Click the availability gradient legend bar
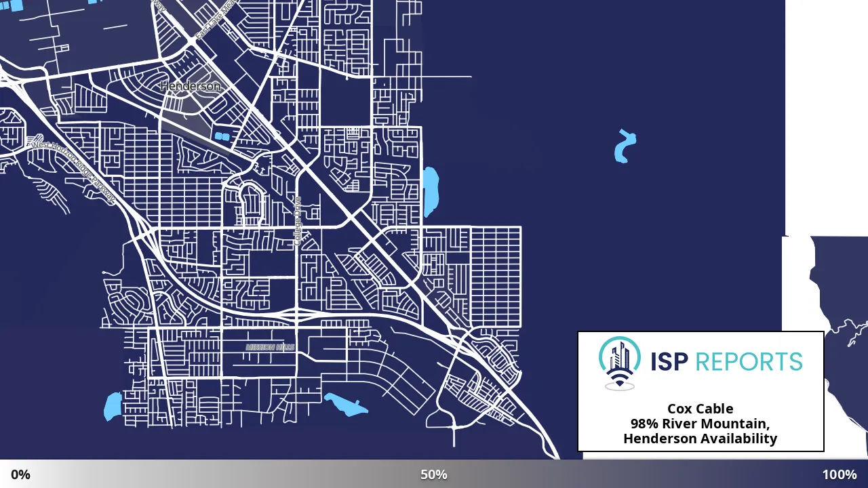The height and width of the screenshot is (488, 868). [x=434, y=474]
